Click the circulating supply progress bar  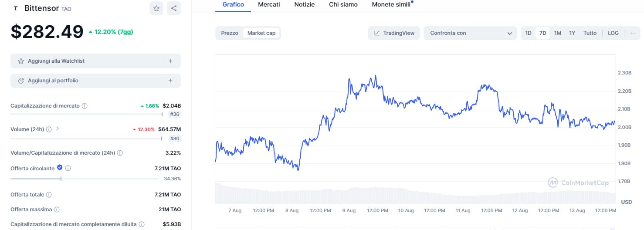pyautogui.click(x=85, y=179)
